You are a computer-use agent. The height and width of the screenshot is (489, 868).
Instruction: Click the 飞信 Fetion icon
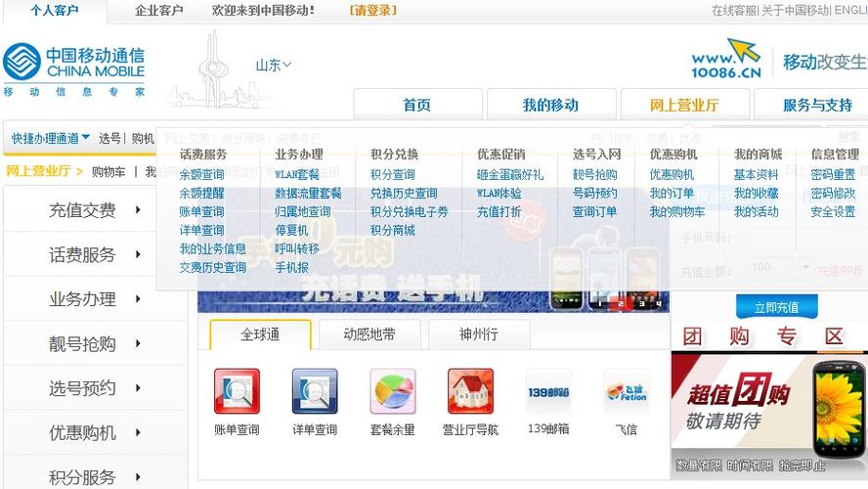(x=626, y=391)
